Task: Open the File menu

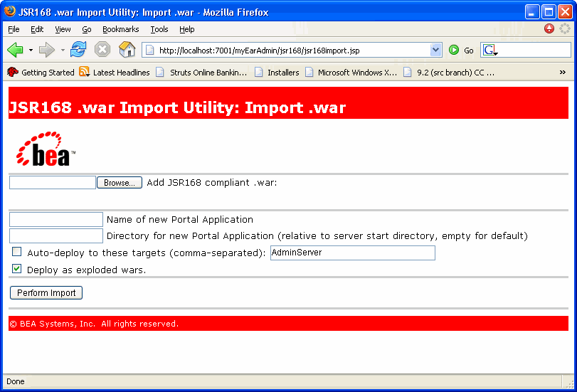Action: tap(14, 29)
